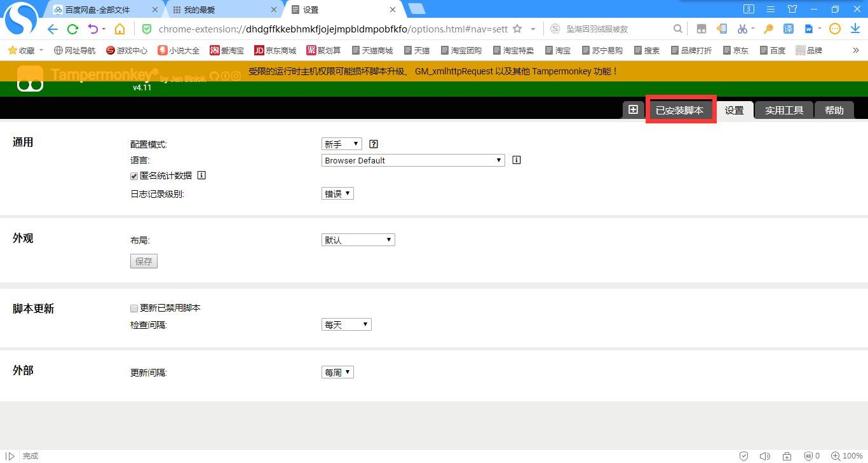This screenshot has height=463, width=868.
Task: Open the language dropdown showing Browser Default
Action: point(413,160)
